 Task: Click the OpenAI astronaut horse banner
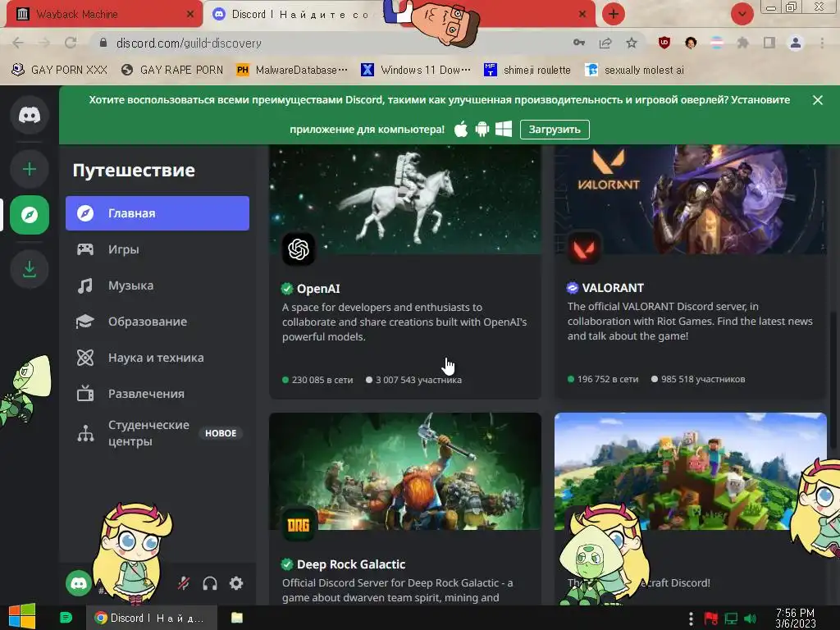tap(405, 199)
